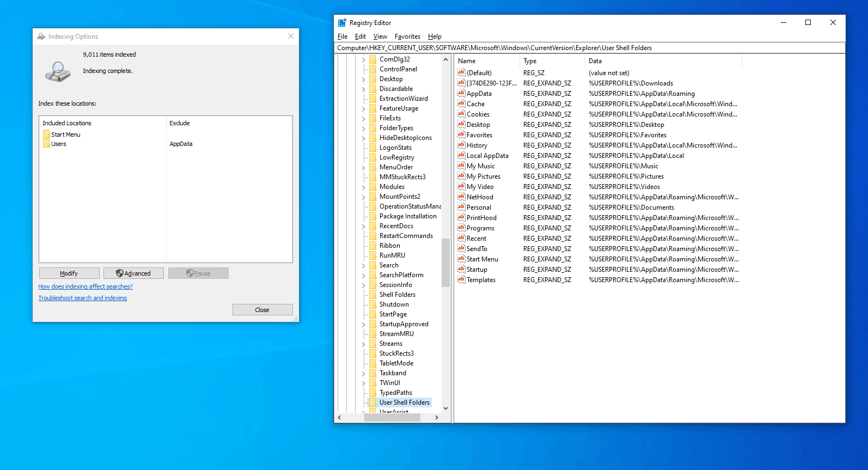Select the '%USERPROFILE%\Downloads' data cell

pyautogui.click(x=631, y=83)
